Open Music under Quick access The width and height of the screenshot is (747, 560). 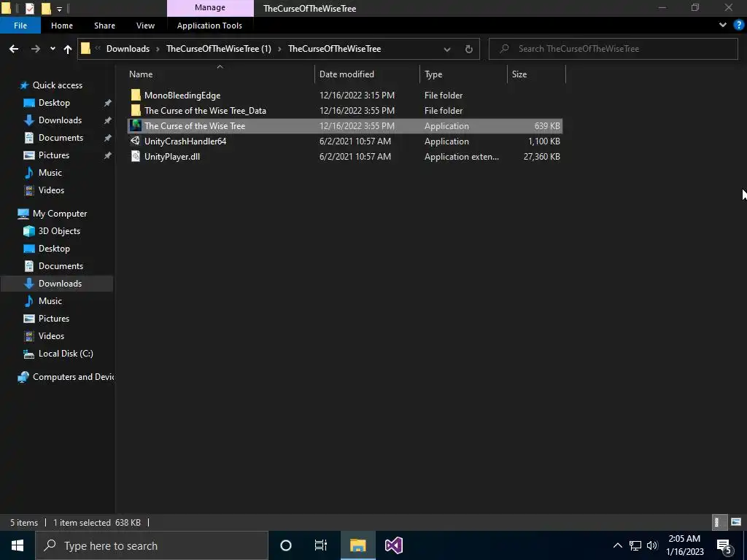click(50, 173)
